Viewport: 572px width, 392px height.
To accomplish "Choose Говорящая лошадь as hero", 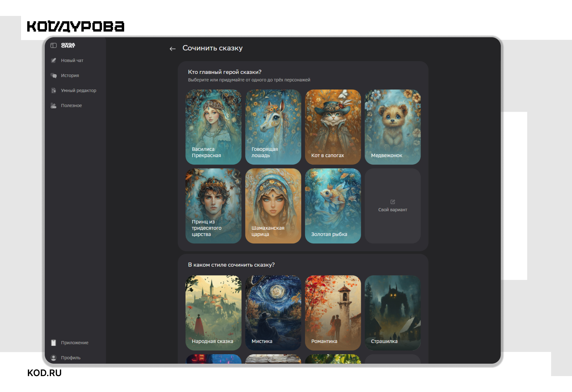I will [x=273, y=127].
